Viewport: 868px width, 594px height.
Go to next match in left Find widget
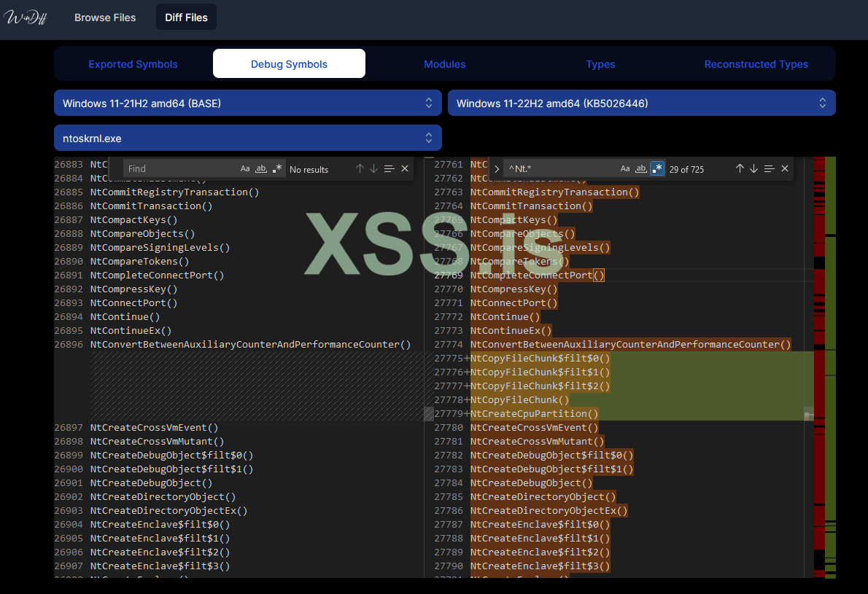(373, 168)
